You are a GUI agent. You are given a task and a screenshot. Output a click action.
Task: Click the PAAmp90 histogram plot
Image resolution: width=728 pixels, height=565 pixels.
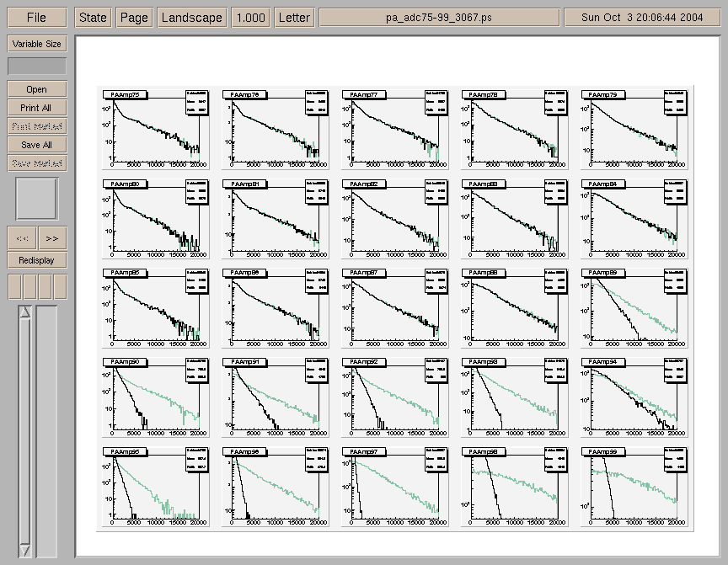click(x=156, y=397)
